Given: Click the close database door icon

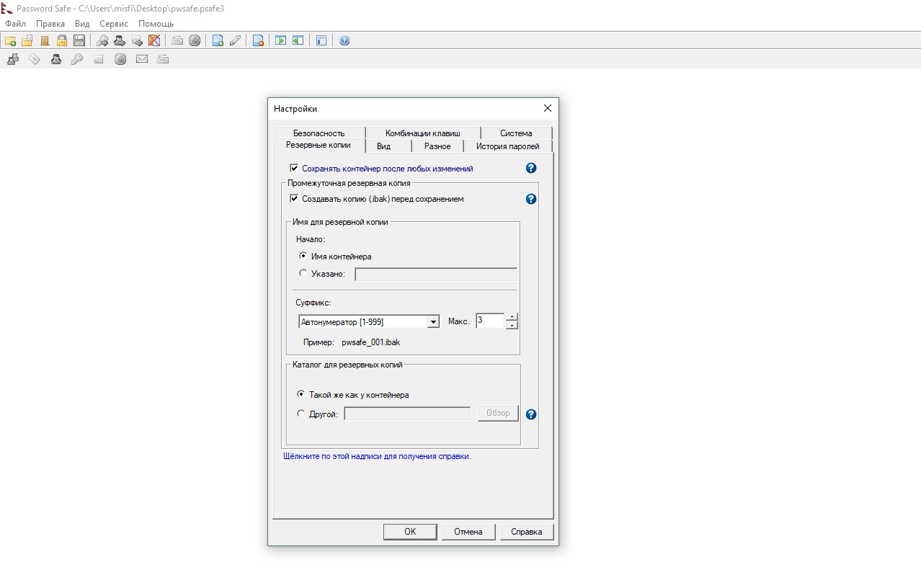Looking at the screenshot, I should pos(45,40).
